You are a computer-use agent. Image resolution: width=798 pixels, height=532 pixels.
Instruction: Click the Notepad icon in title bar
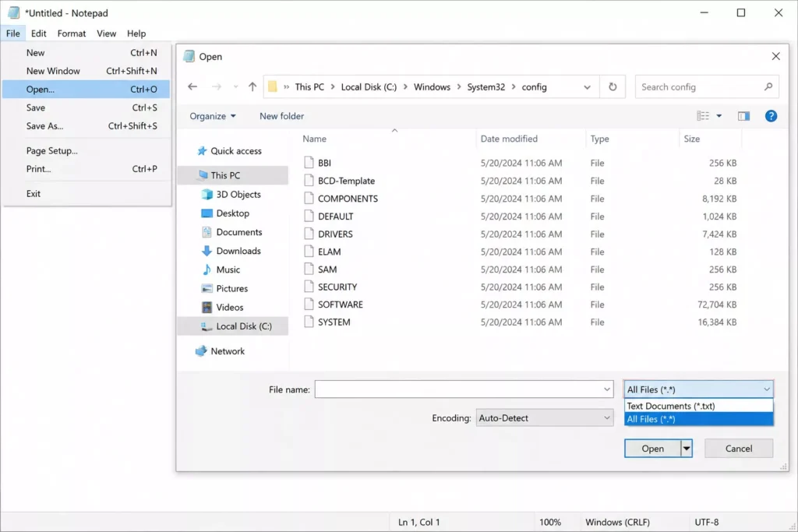14,12
